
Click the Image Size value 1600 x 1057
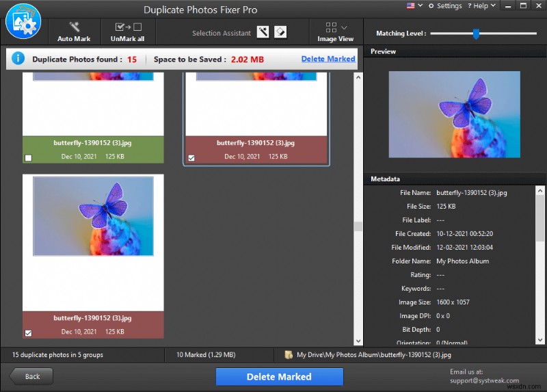(453, 302)
